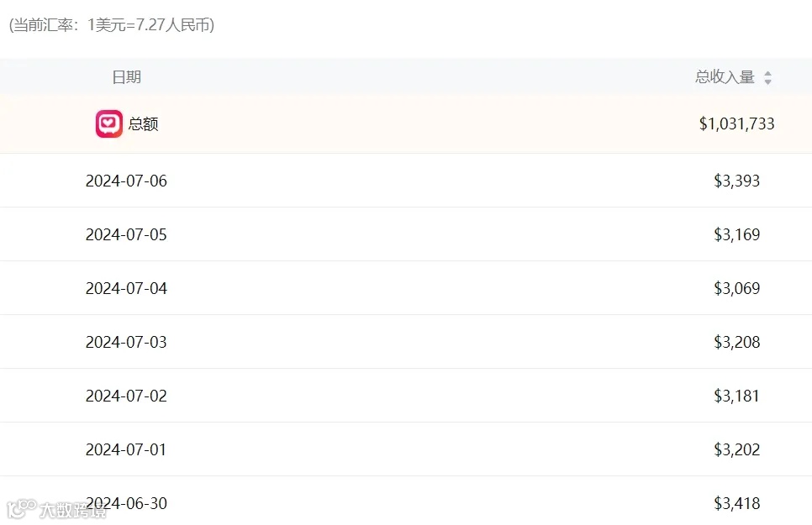Click the pink heart app icon
The height and width of the screenshot is (525, 812).
[x=108, y=124]
